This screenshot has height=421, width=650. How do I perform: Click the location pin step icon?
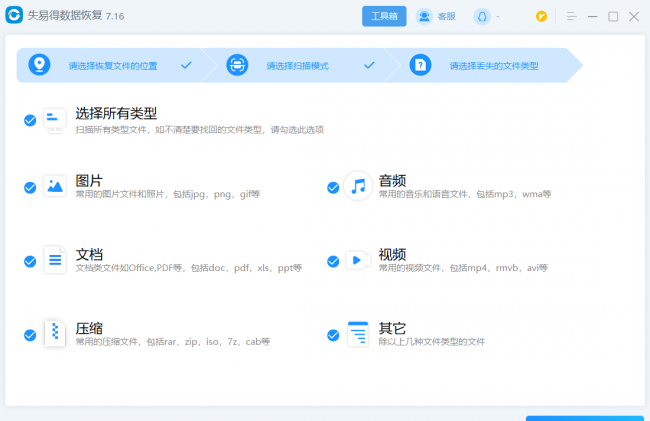point(39,65)
